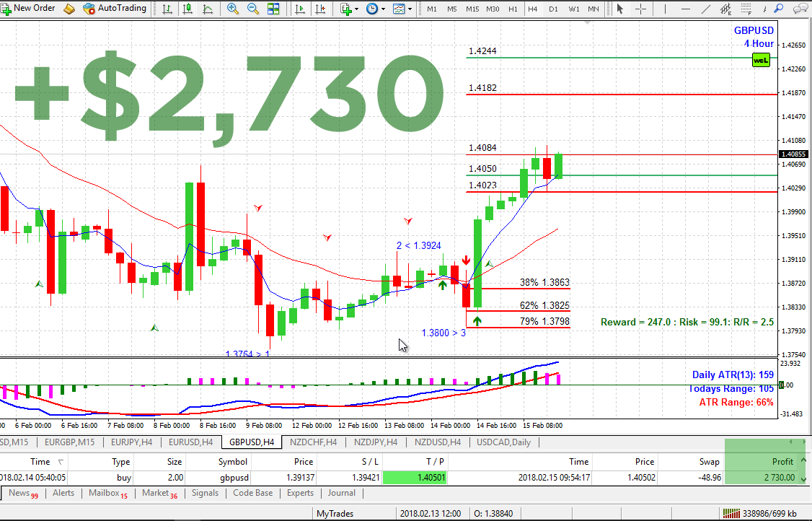Switch to the NZDUSD,H4 chart tab

coord(438,442)
